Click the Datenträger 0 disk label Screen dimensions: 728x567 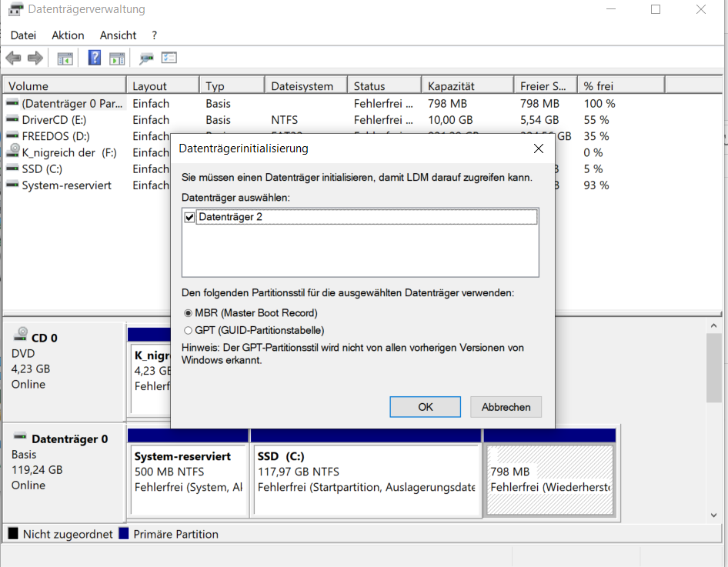click(69, 439)
